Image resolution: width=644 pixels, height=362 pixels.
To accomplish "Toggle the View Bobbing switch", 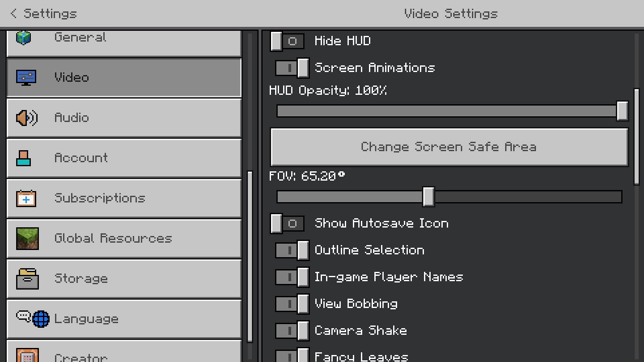I will coord(290,304).
